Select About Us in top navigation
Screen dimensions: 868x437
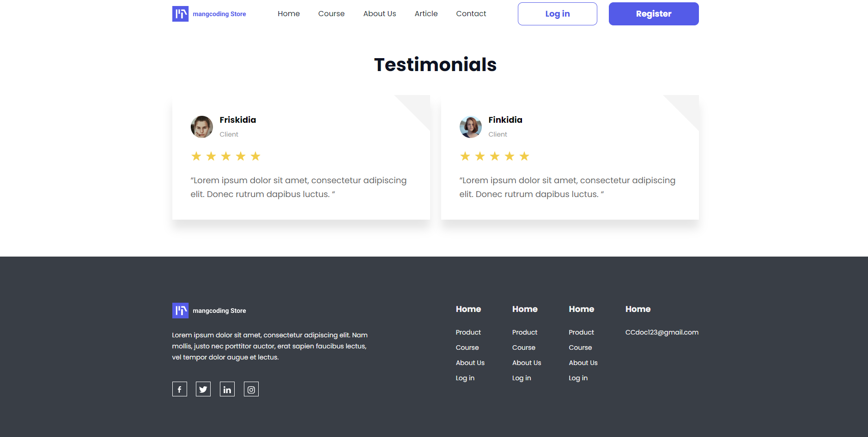(380, 14)
